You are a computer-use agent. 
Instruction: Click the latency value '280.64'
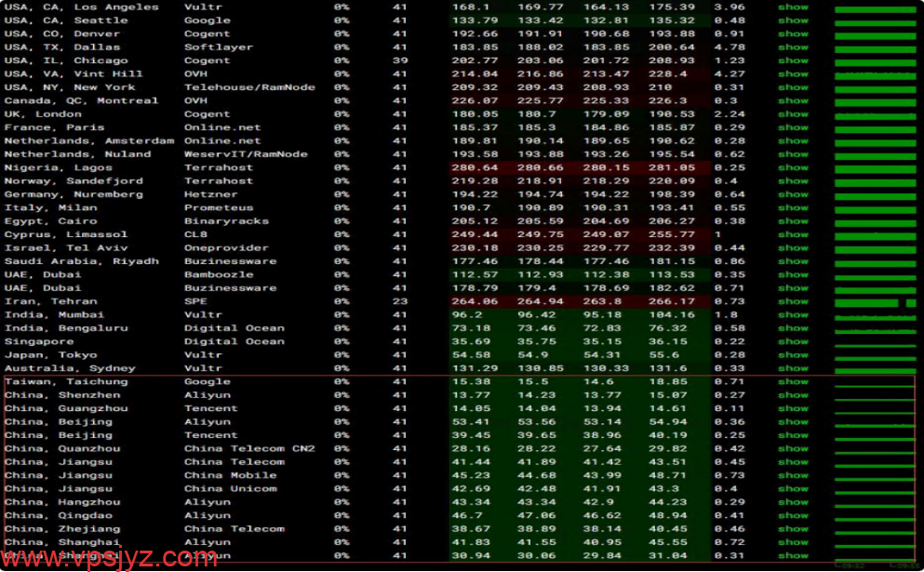click(x=475, y=168)
